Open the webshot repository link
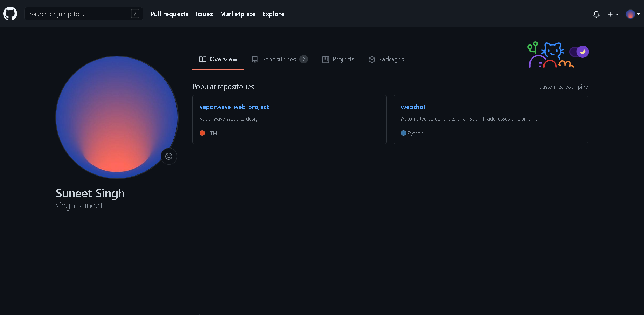 [x=413, y=107]
